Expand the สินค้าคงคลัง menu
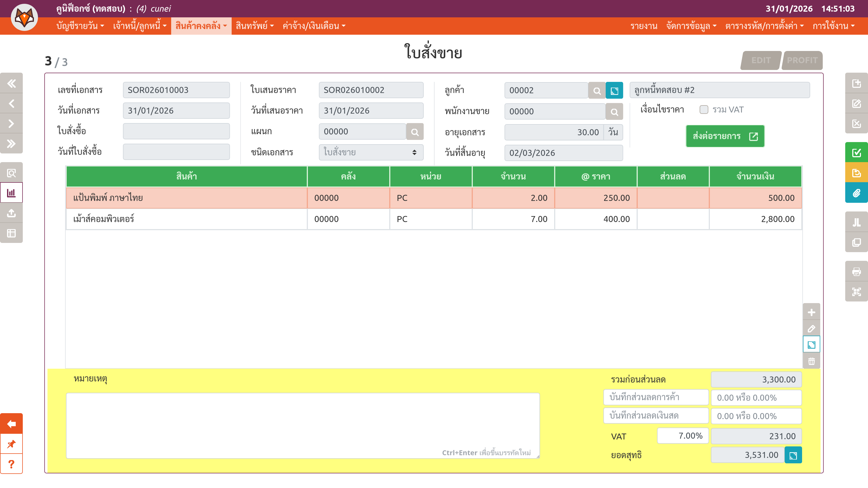The height and width of the screenshot is (488, 868). coord(201,26)
